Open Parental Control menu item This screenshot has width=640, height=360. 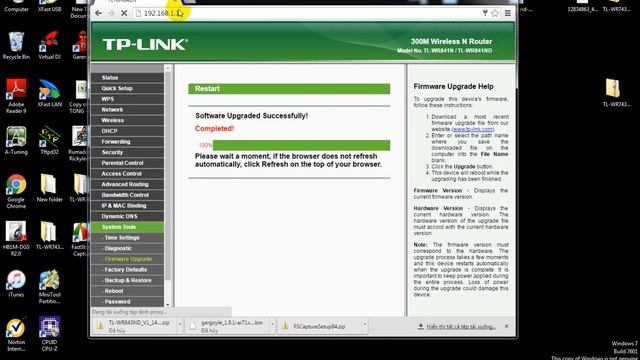coord(127,163)
